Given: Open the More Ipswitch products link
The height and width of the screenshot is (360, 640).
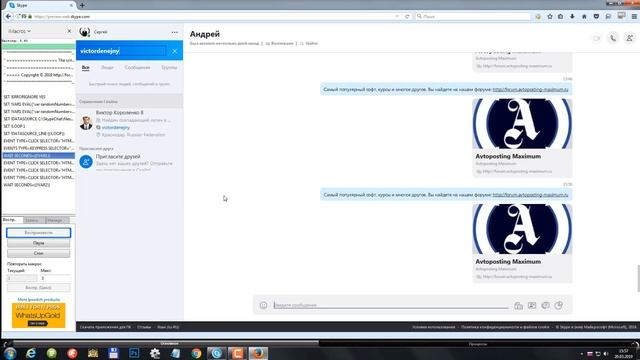Looking at the screenshot, I should click(39, 300).
